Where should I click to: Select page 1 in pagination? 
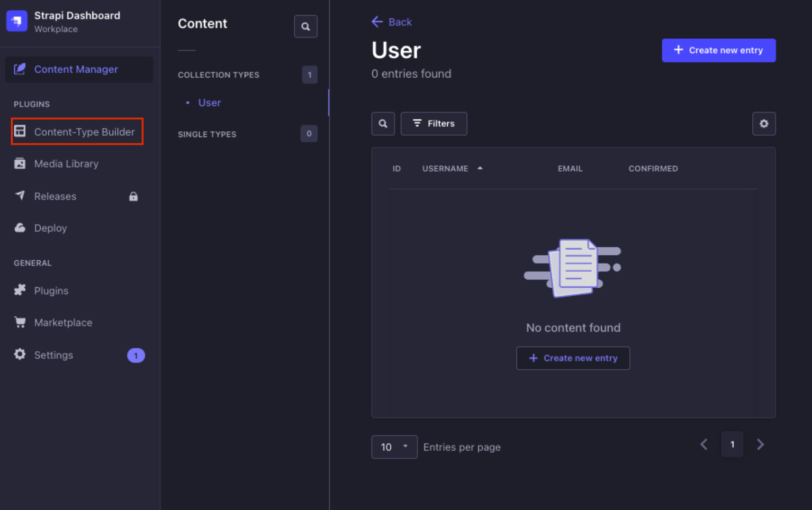pos(732,445)
